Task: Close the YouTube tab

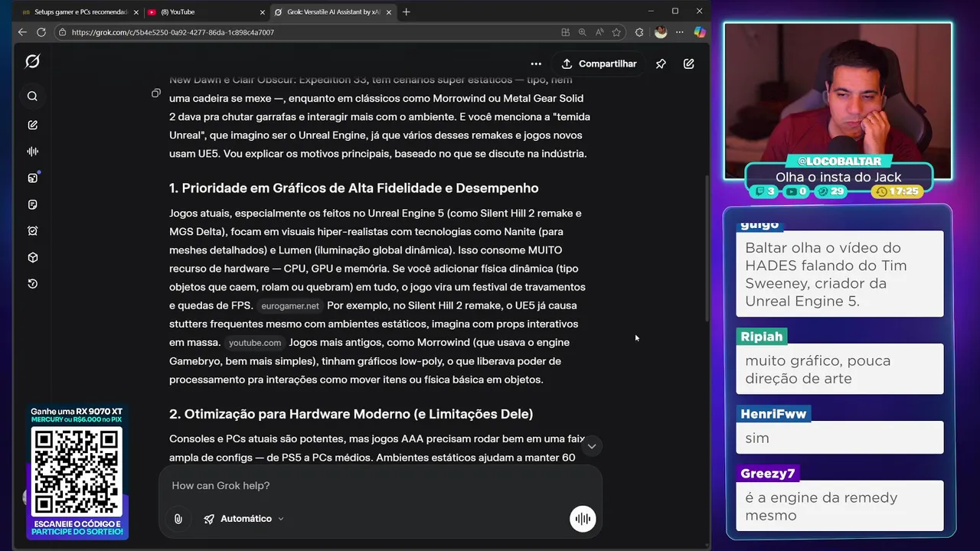Action: pos(262,12)
